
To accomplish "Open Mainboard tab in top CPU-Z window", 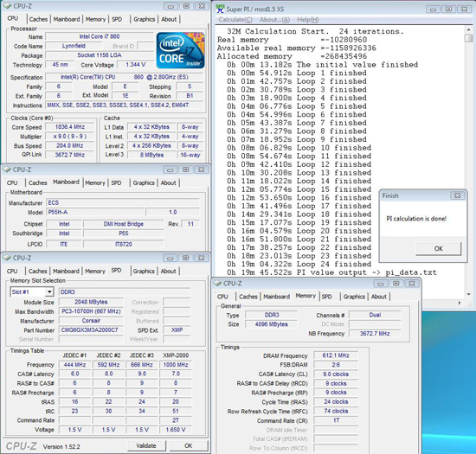I will click(x=67, y=19).
